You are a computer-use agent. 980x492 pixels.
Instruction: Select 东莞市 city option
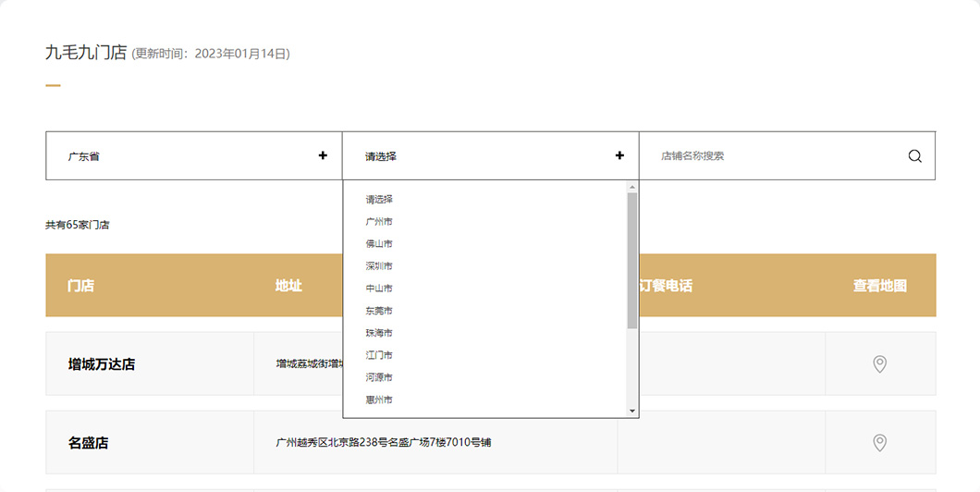tap(379, 311)
